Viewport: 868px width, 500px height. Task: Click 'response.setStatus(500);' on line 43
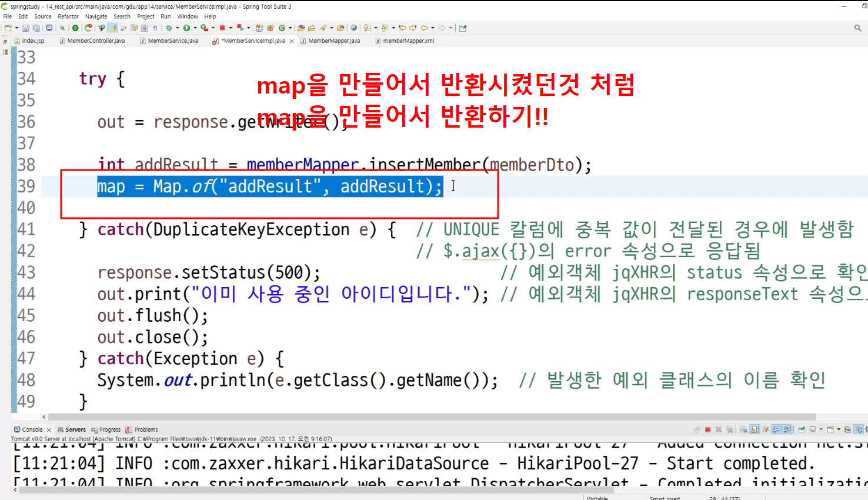[209, 272]
